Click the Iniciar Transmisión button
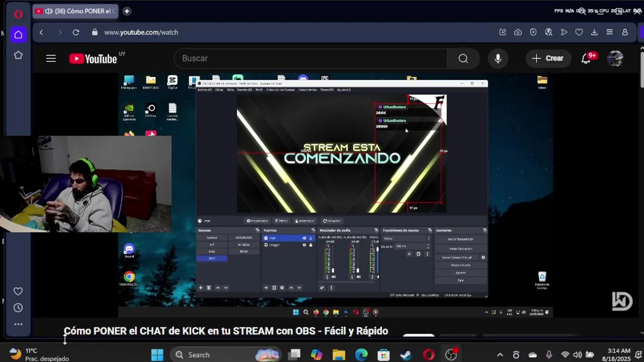The height and width of the screenshot is (362, 644). 460,239
